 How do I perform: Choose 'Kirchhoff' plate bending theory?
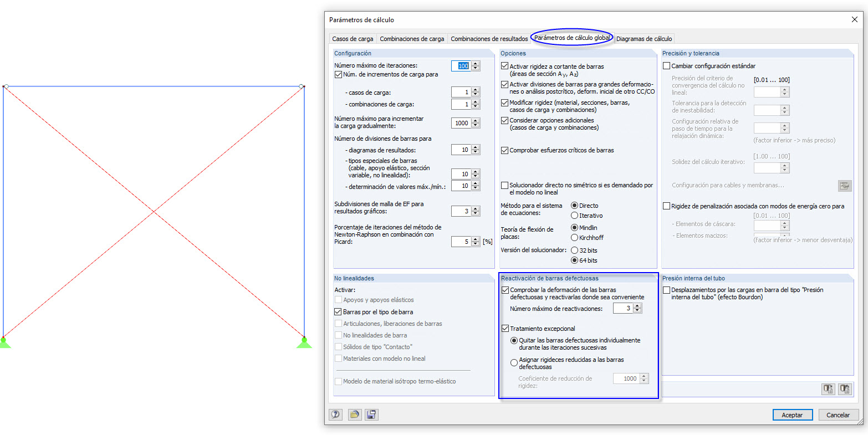click(574, 238)
